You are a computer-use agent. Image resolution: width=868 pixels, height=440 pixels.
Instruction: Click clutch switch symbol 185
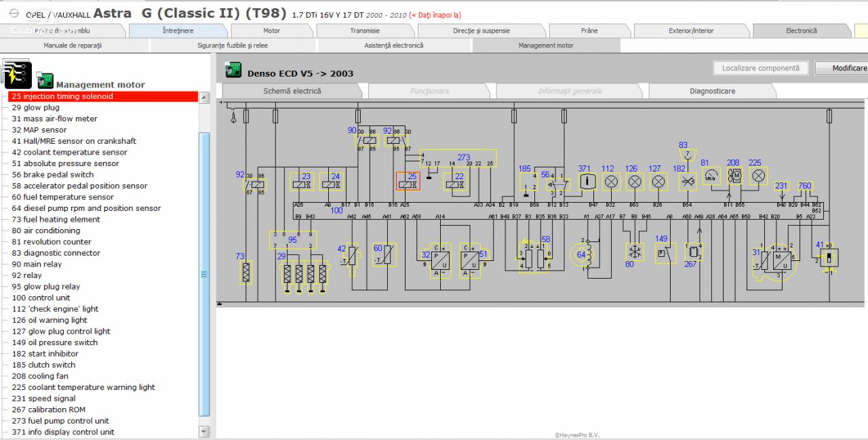530,182
